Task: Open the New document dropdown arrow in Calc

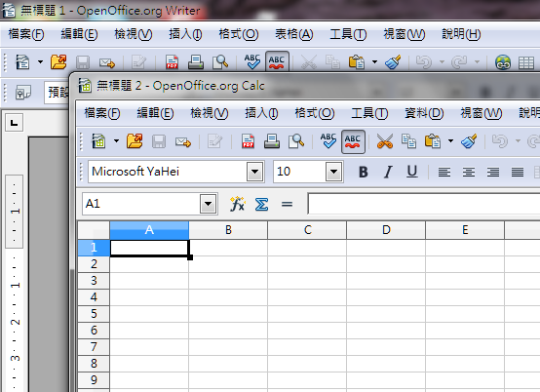Action: (116, 140)
